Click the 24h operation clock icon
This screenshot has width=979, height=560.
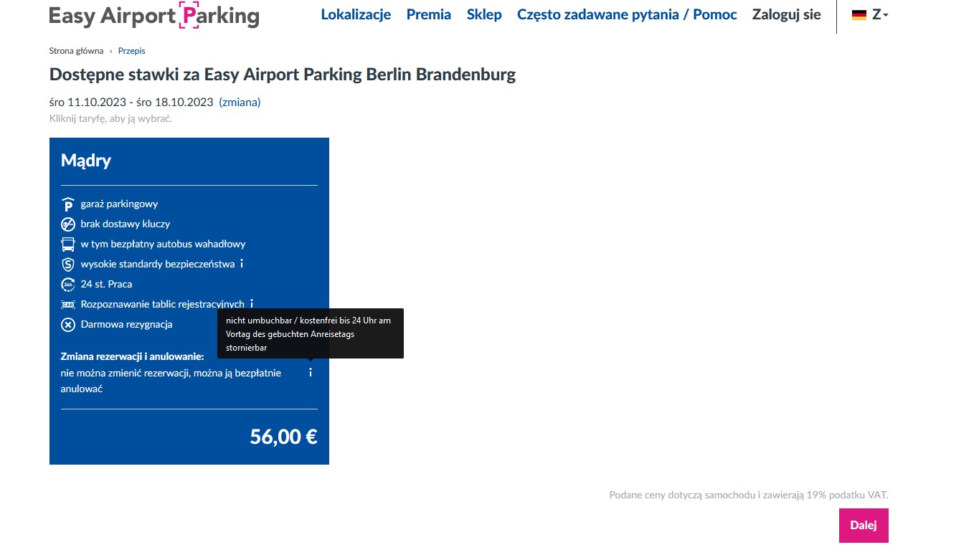68,285
